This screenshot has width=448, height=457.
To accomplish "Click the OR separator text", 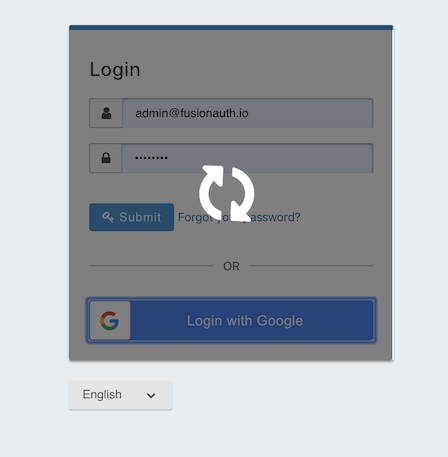I will [231, 266].
